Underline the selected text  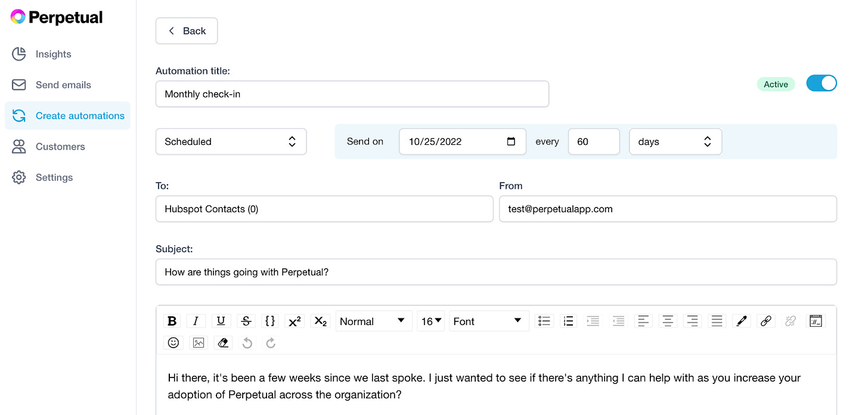[221, 321]
